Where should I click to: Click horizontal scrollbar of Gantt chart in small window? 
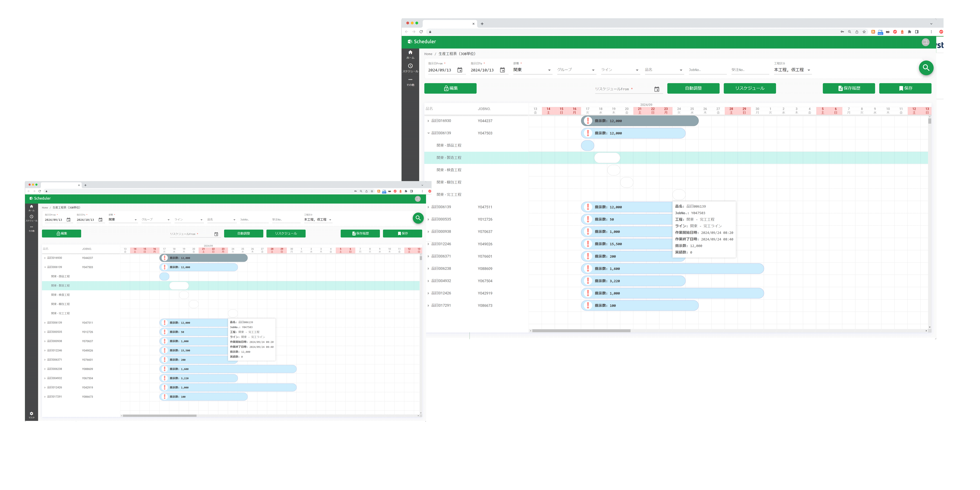[x=159, y=416]
